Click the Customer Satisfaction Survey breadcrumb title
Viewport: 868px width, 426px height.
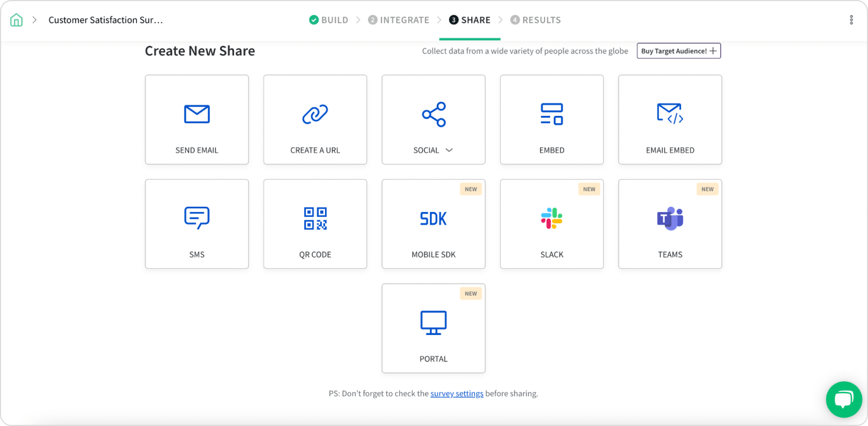(x=106, y=20)
